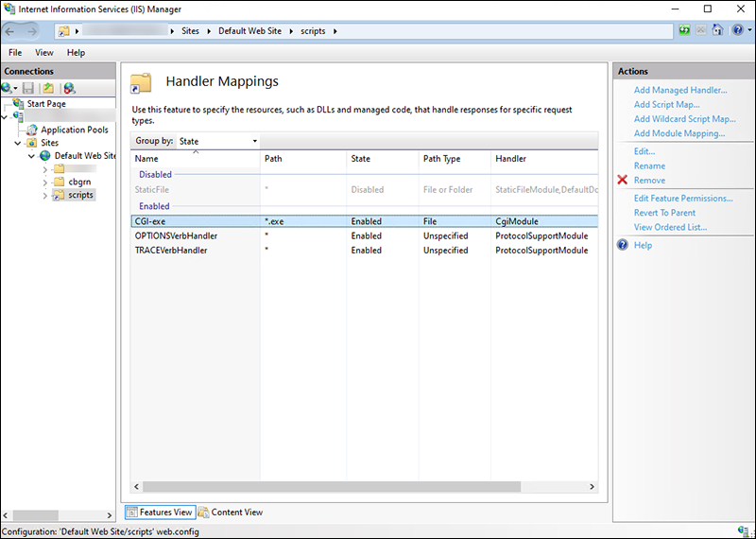Screen dimensions: 756x539
Task: Select the CGI-exe handler row
Action: click(x=365, y=221)
